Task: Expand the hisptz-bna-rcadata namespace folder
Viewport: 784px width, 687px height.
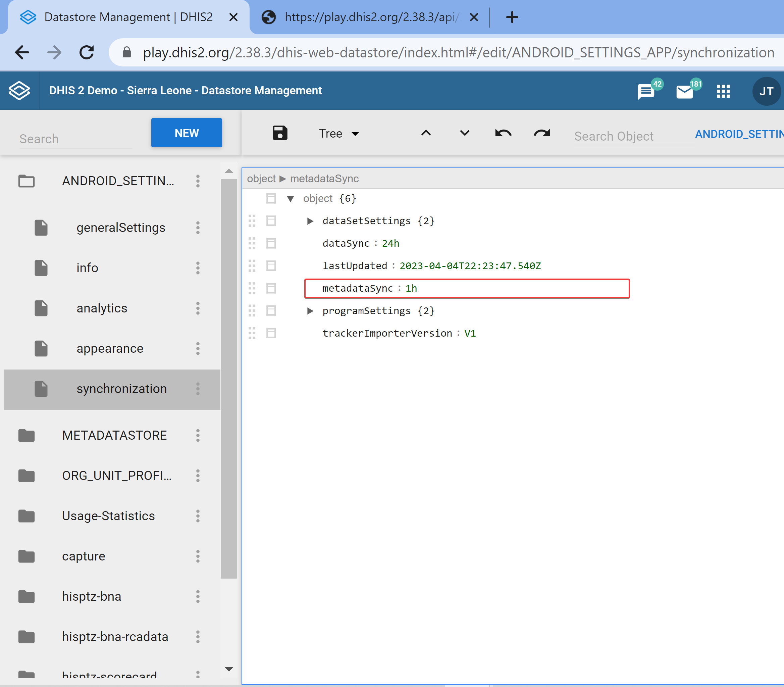Action: [x=27, y=637]
